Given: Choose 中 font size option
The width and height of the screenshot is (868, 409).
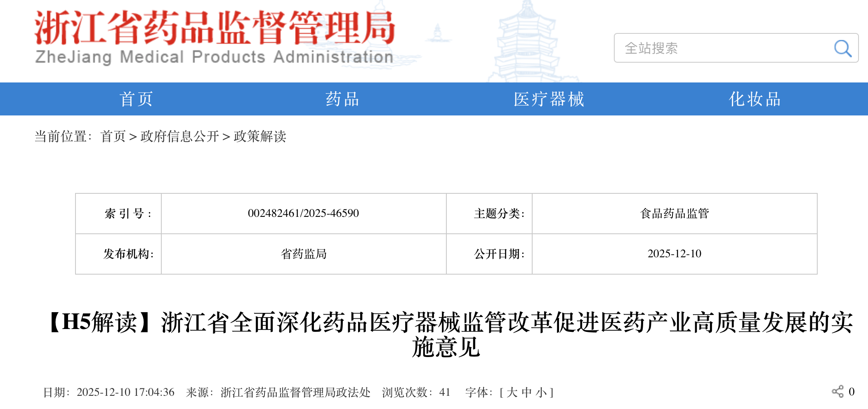Looking at the screenshot, I should tap(526, 392).
